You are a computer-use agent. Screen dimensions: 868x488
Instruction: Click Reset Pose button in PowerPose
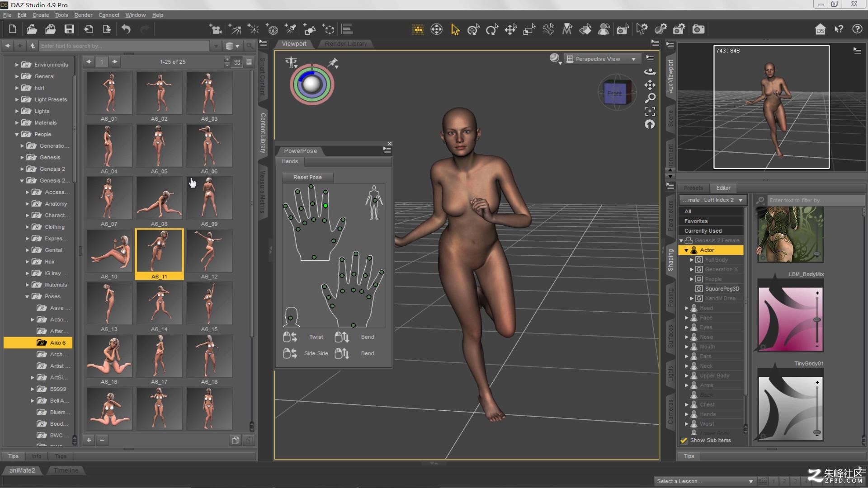pyautogui.click(x=307, y=177)
